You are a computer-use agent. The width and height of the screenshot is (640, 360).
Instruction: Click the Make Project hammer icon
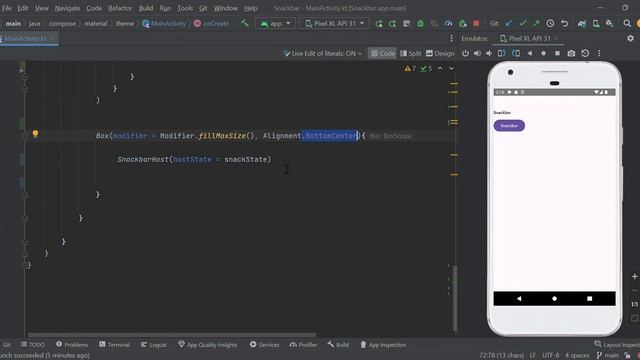(244, 23)
